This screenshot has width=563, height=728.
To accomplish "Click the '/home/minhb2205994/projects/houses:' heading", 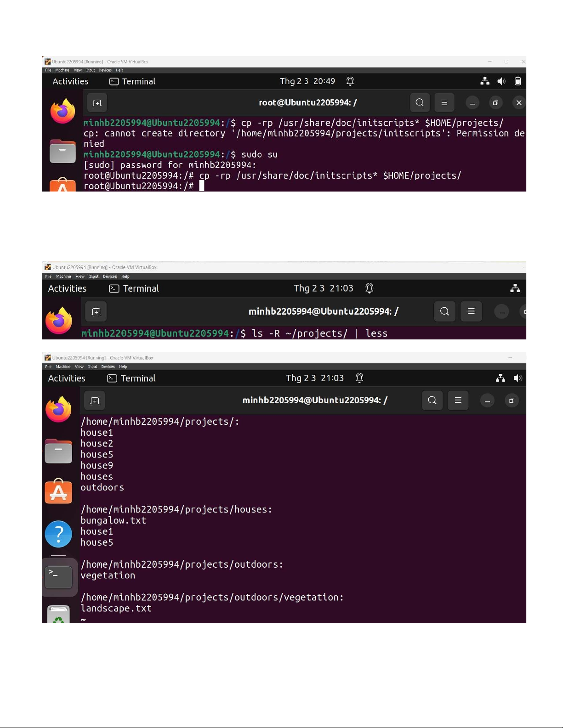I will (176, 509).
